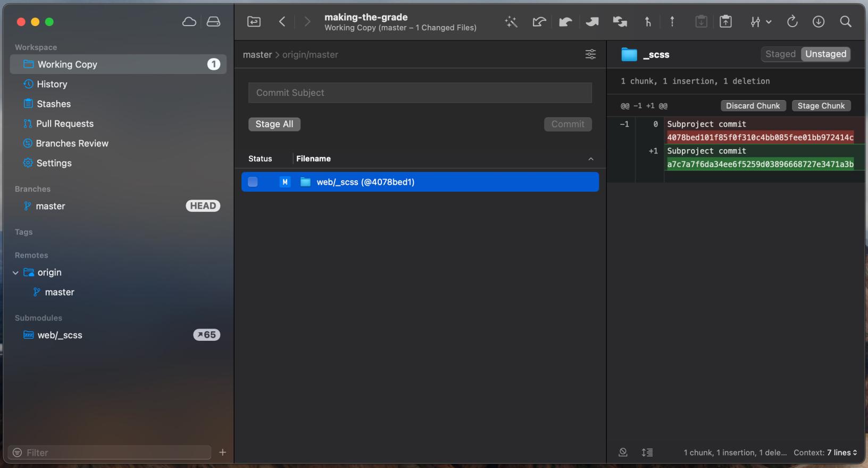Click master > origin/master branch breadcrumb
Viewport: 868px width, 468px height.
pos(290,55)
